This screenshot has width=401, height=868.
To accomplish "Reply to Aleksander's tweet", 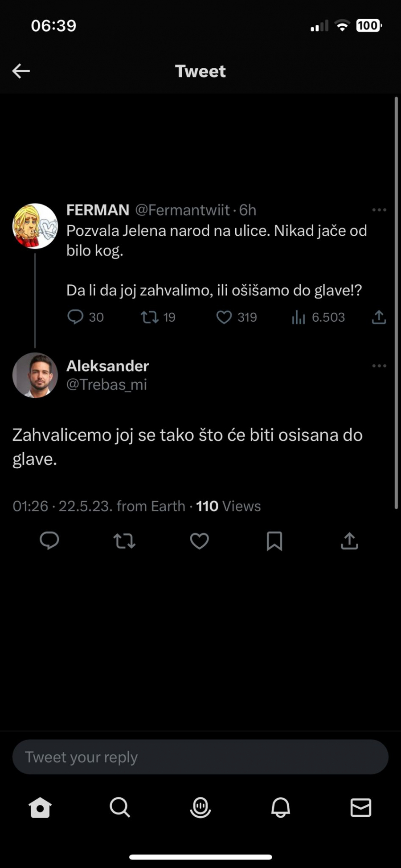I will [49, 541].
